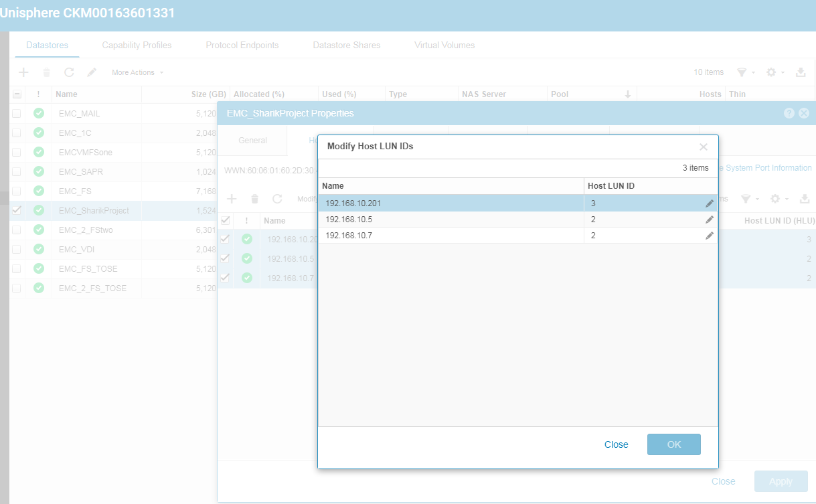The height and width of the screenshot is (504, 816).
Task: Uncheck the EMC_SharikProject row checkbox
Action: pos(17,210)
